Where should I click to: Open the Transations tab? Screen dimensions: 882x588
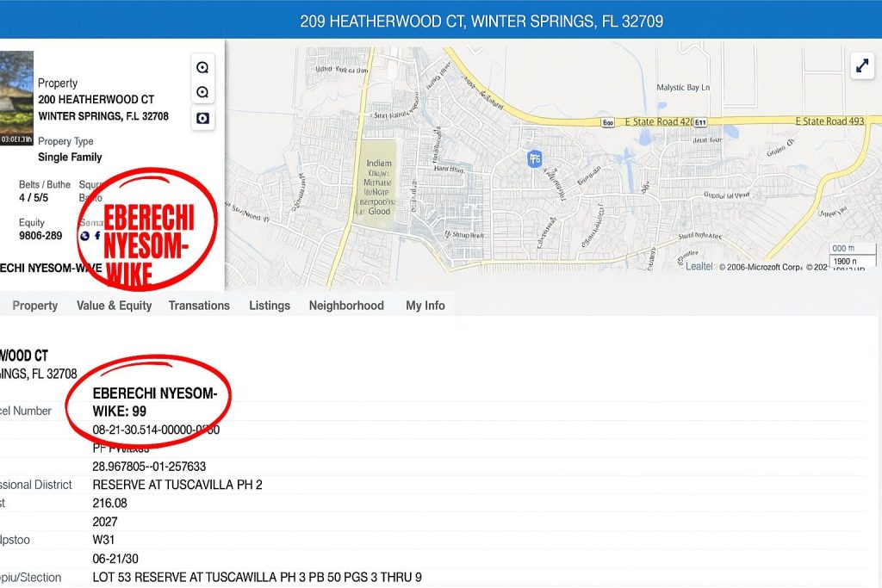(x=199, y=306)
